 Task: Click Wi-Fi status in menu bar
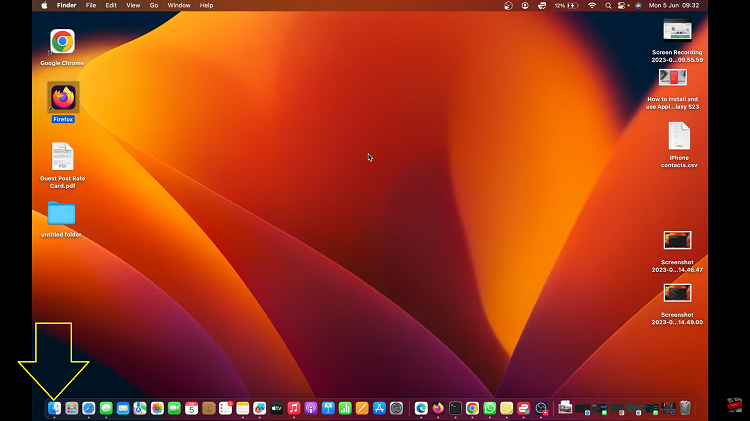[592, 5]
